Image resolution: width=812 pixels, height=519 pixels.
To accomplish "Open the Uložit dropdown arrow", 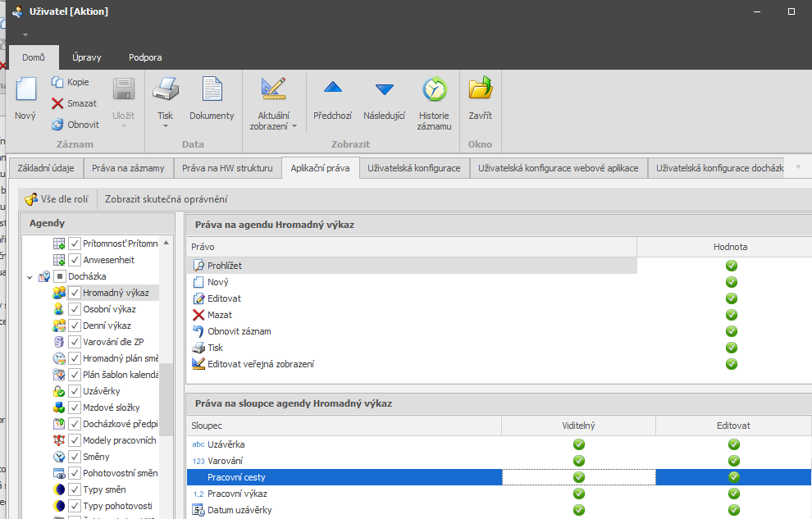I will (x=124, y=126).
